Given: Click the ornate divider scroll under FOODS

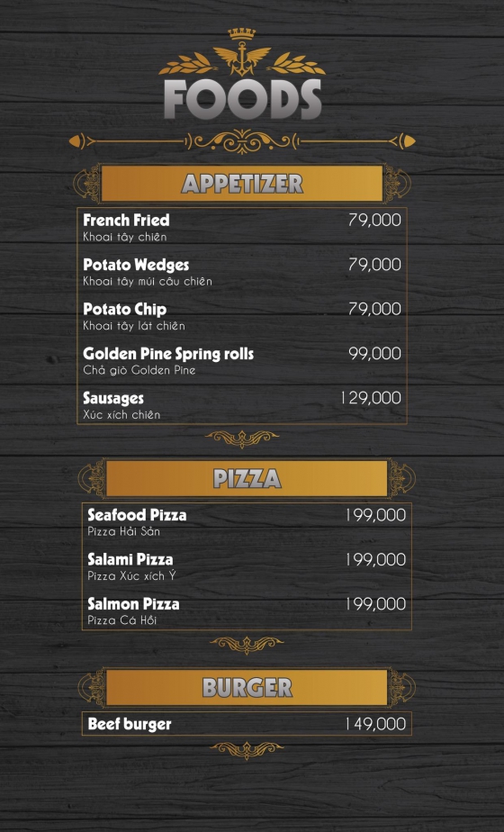Looking at the screenshot, I should point(242,141).
